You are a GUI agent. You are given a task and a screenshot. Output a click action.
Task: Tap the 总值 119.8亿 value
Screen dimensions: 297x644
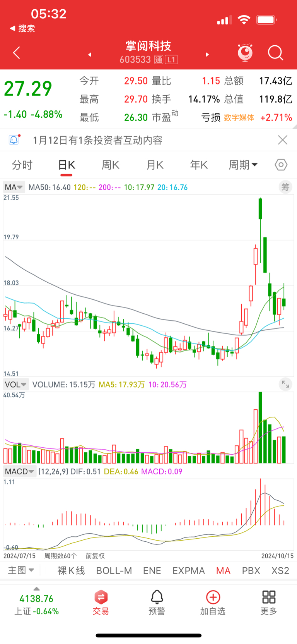[275, 99]
